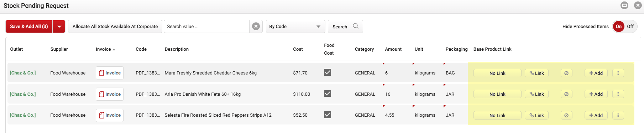
Task: Focus the Search value input field
Action: coord(206,27)
